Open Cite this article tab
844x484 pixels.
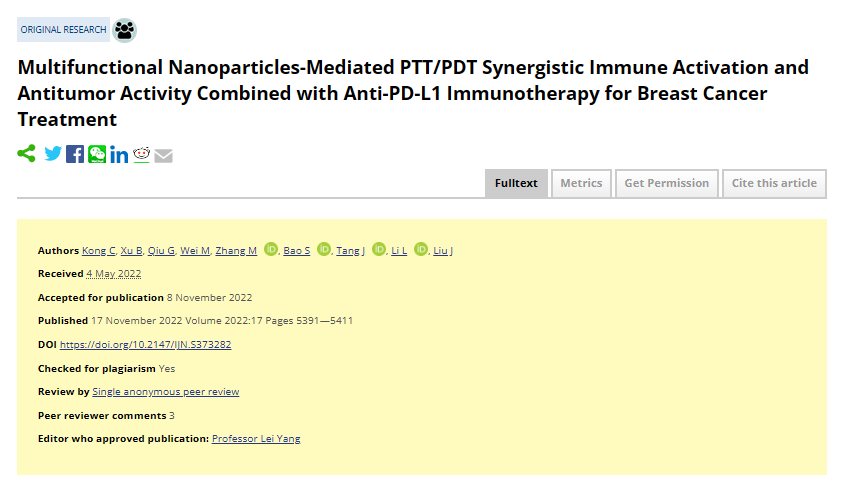tap(774, 183)
